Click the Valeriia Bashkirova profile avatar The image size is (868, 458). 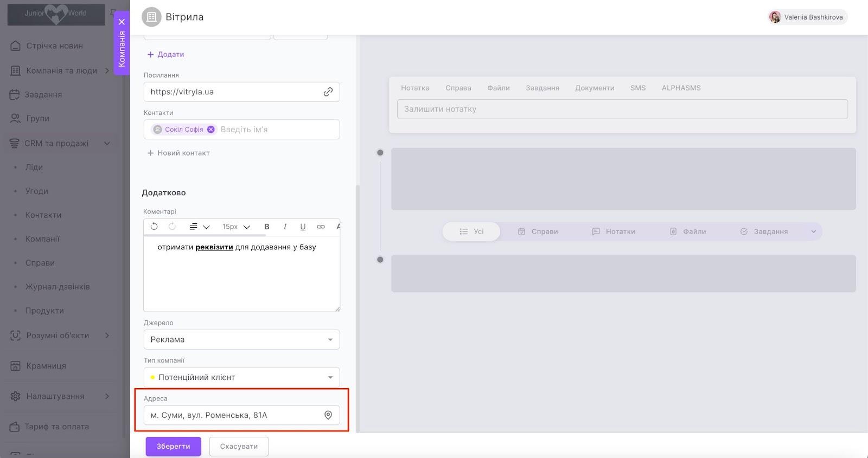[x=775, y=17]
